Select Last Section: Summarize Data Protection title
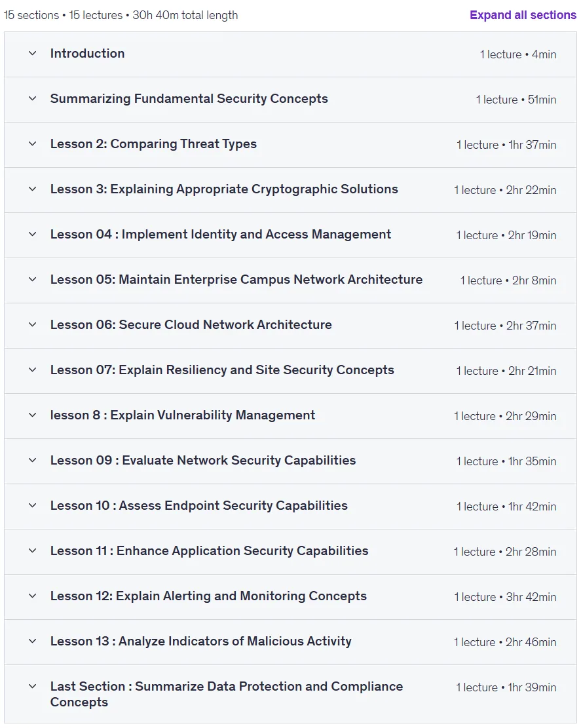This screenshot has height=728, width=581. point(227,694)
